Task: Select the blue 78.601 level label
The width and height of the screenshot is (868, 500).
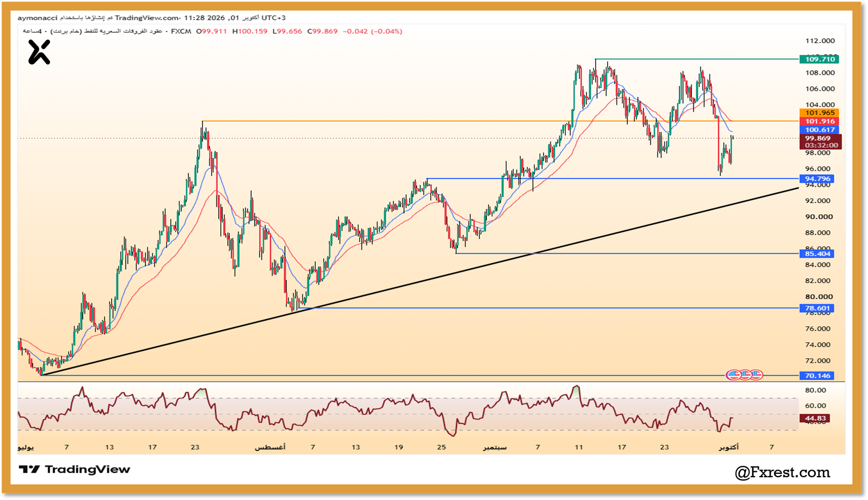Action: point(817,308)
